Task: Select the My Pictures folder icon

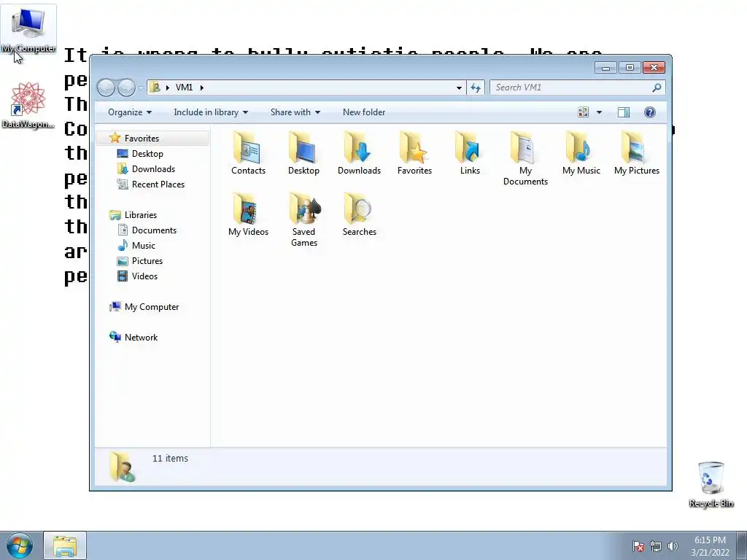Action: (636, 153)
